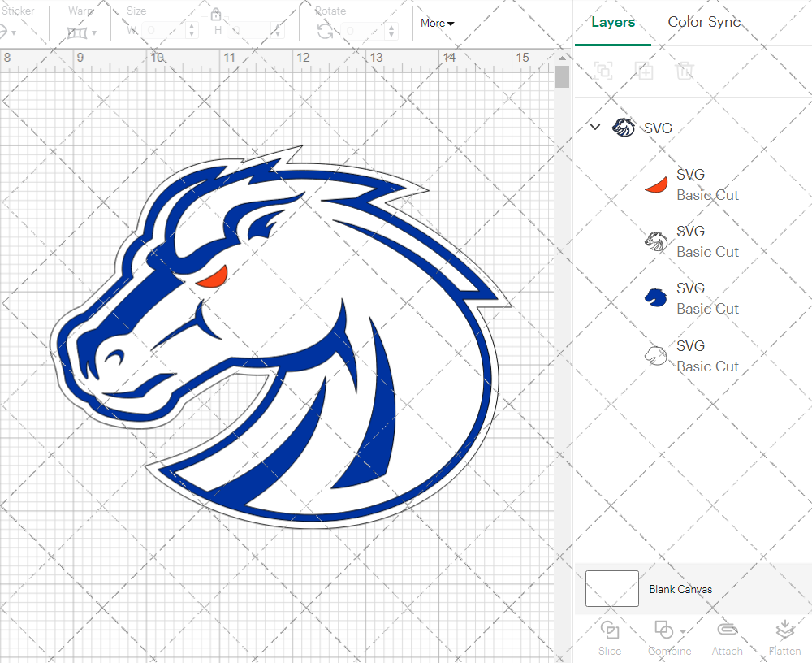Click the Duplicate icon in the Layers panel
This screenshot has height=663, width=812.
point(645,71)
